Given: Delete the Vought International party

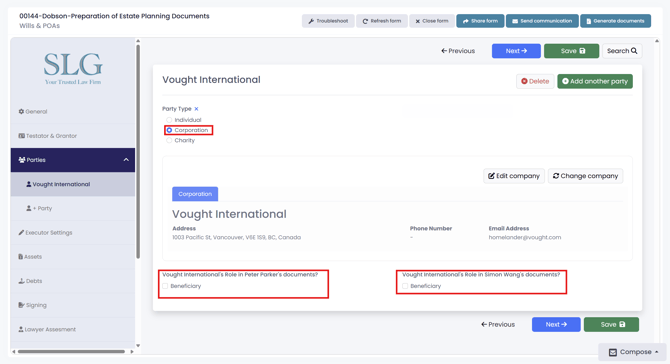Looking at the screenshot, I should point(535,81).
